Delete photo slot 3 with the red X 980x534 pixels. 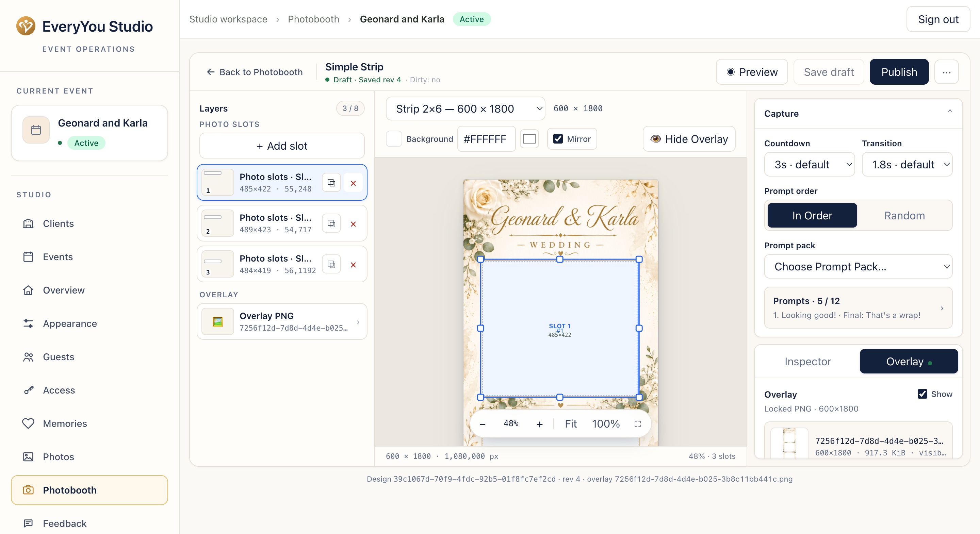(354, 265)
